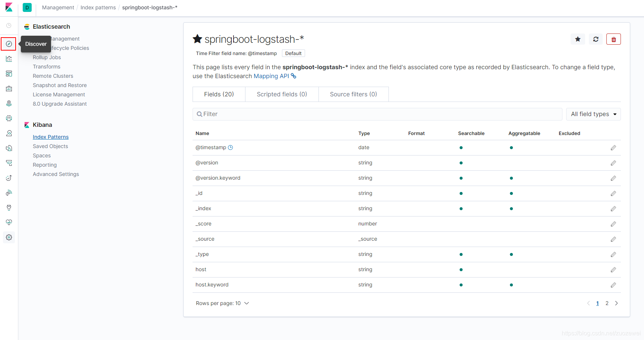Open the Discover compass icon in sidebar

[9, 44]
